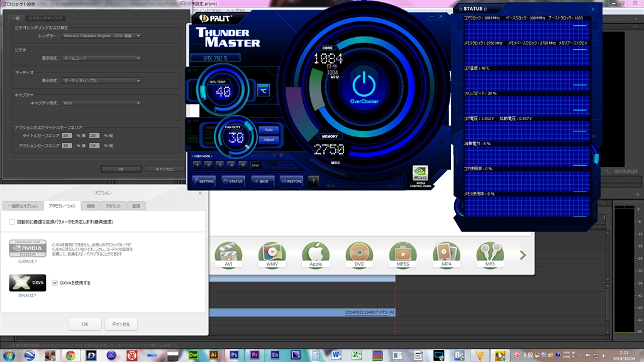Click the アクションセーフエリア horizontal value field

point(67,146)
